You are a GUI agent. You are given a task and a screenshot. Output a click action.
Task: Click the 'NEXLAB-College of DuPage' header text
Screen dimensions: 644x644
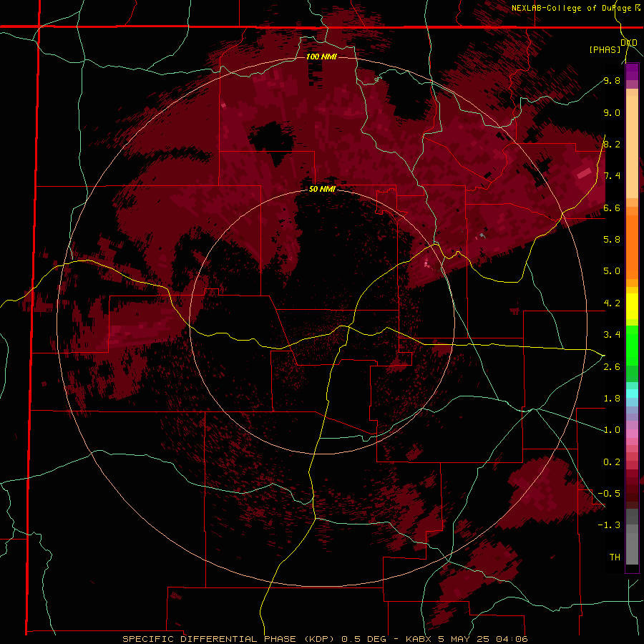(572, 8)
